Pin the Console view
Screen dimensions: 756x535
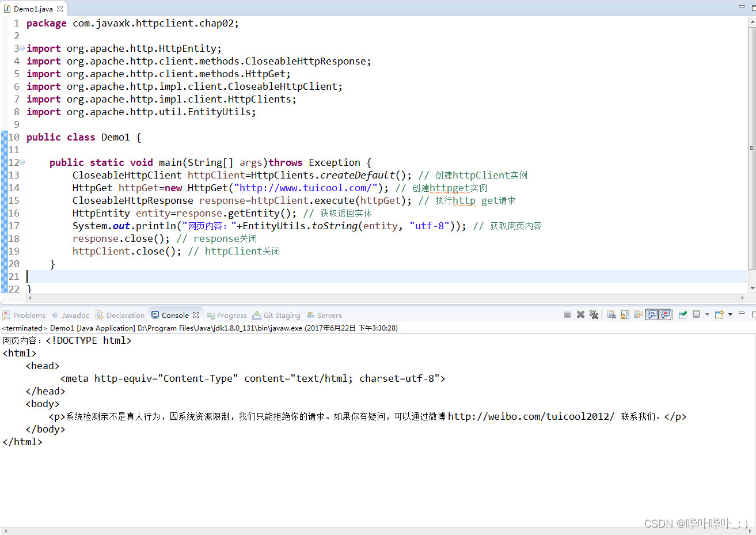point(682,314)
